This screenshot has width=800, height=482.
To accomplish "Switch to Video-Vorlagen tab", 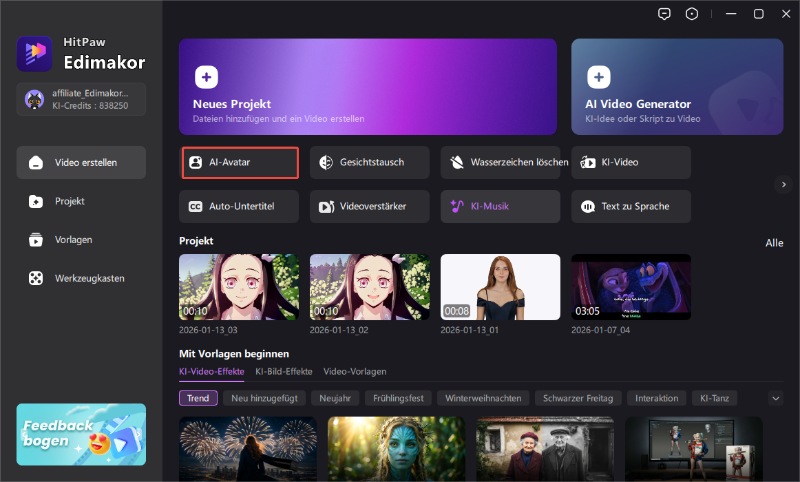I will (x=354, y=371).
